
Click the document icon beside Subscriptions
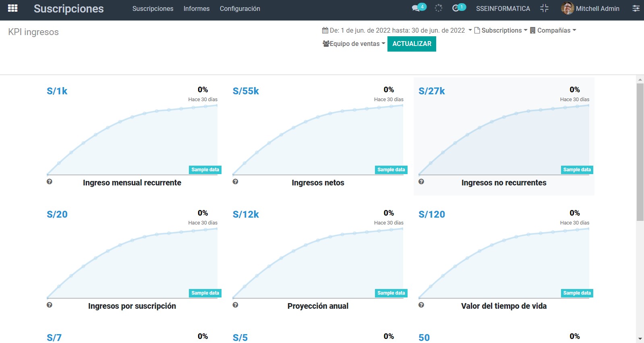(x=477, y=30)
